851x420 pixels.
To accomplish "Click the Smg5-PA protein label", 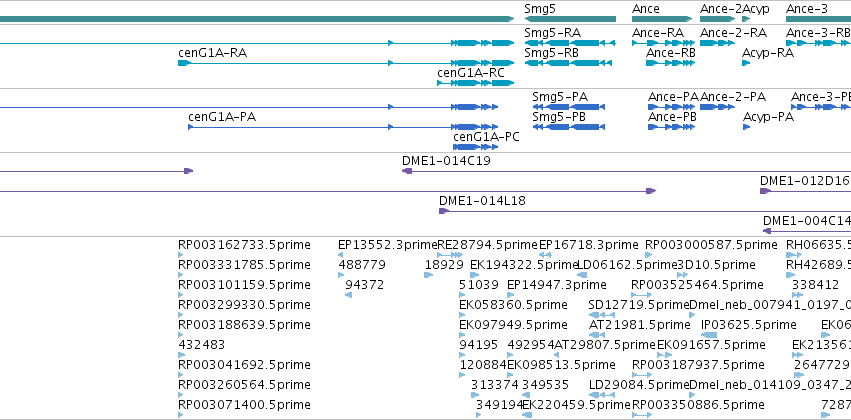I will (560, 97).
